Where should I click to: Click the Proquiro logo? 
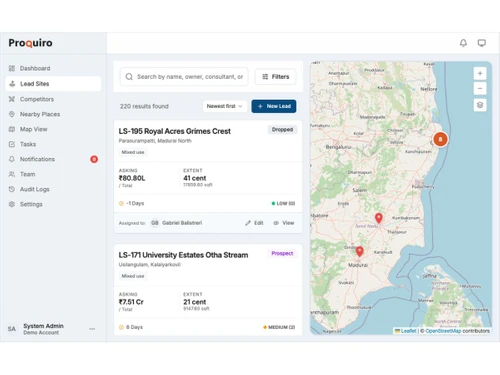pyautogui.click(x=30, y=43)
